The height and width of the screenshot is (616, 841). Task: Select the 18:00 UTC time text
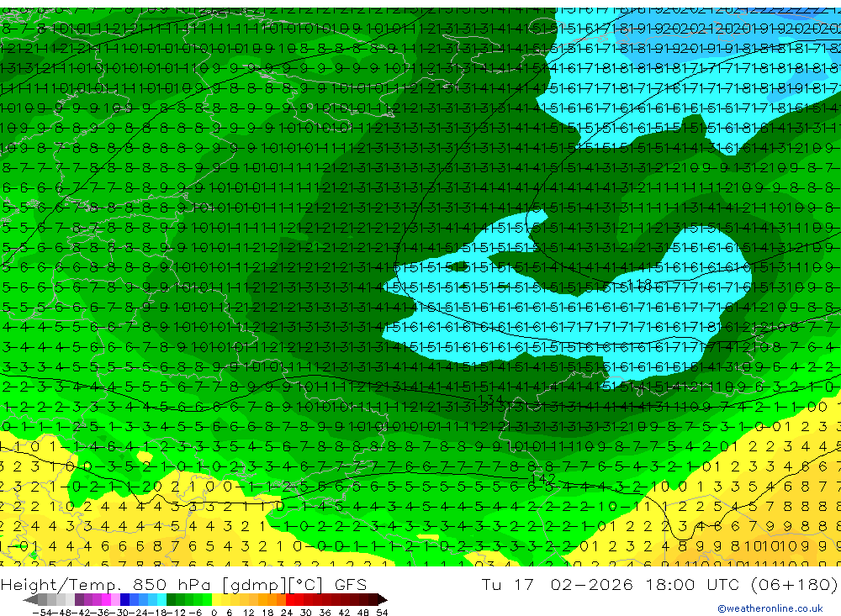[691, 584]
